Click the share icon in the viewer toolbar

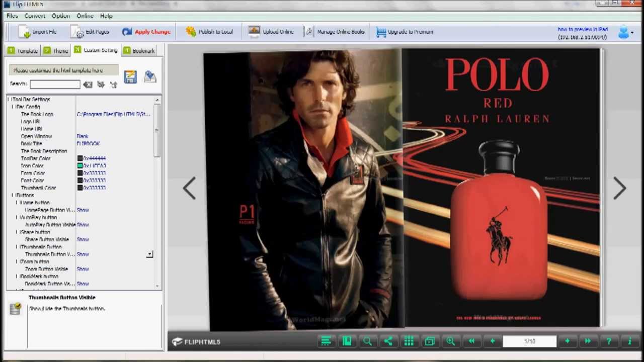coord(388,341)
